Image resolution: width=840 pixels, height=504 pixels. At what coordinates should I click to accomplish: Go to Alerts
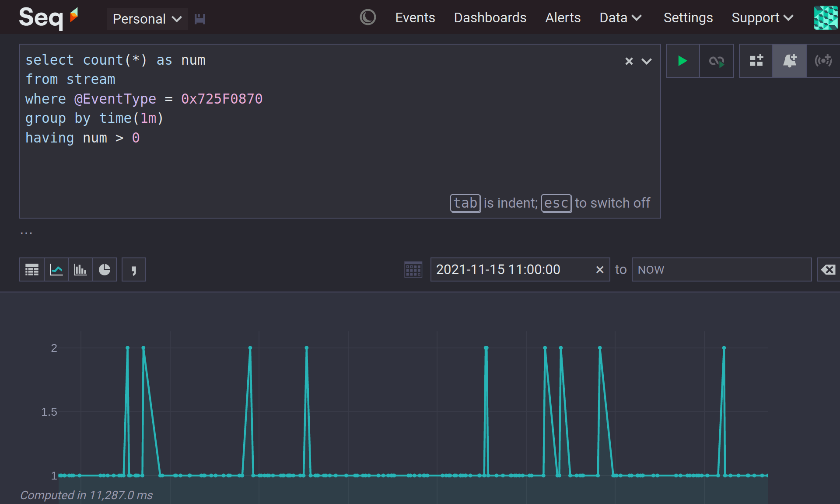click(x=563, y=17)
